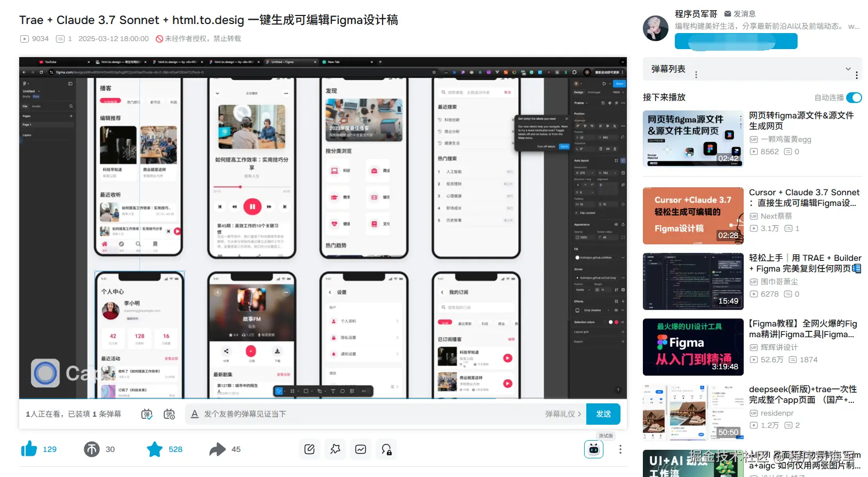Click the thumbs-up like icon
The width and height of the screenshot is (868, 477).
pos(29,449)
